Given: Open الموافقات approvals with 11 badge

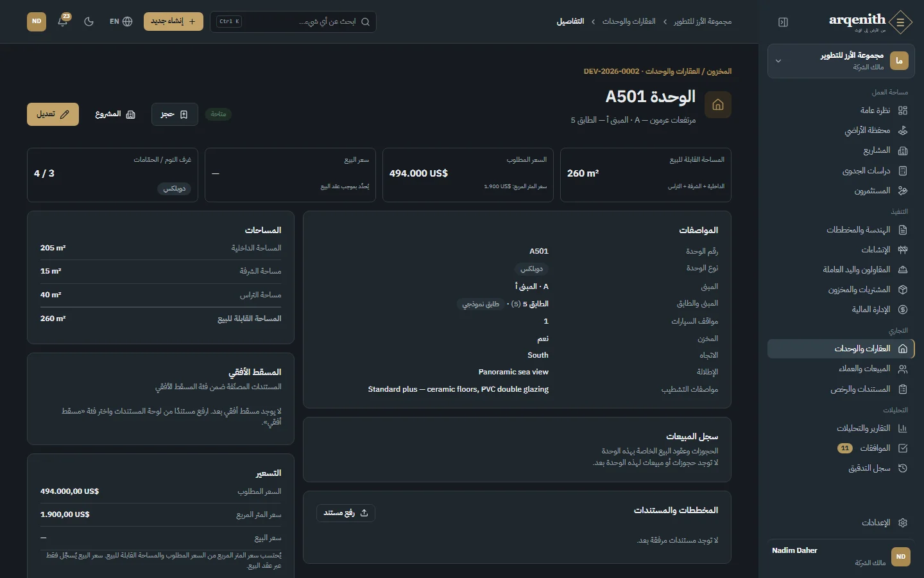Looking at the screenshot, I should [840, 448].
